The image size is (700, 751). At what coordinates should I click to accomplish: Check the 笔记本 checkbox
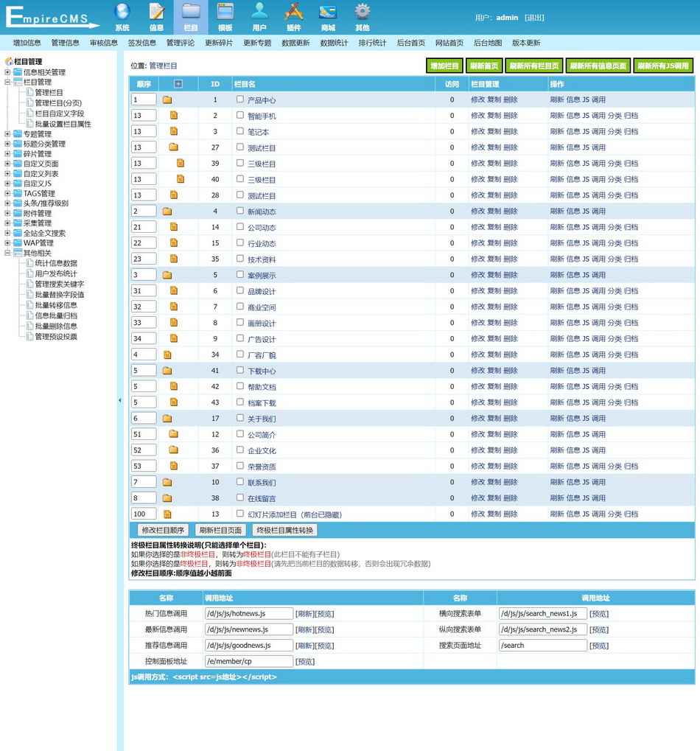240,130
